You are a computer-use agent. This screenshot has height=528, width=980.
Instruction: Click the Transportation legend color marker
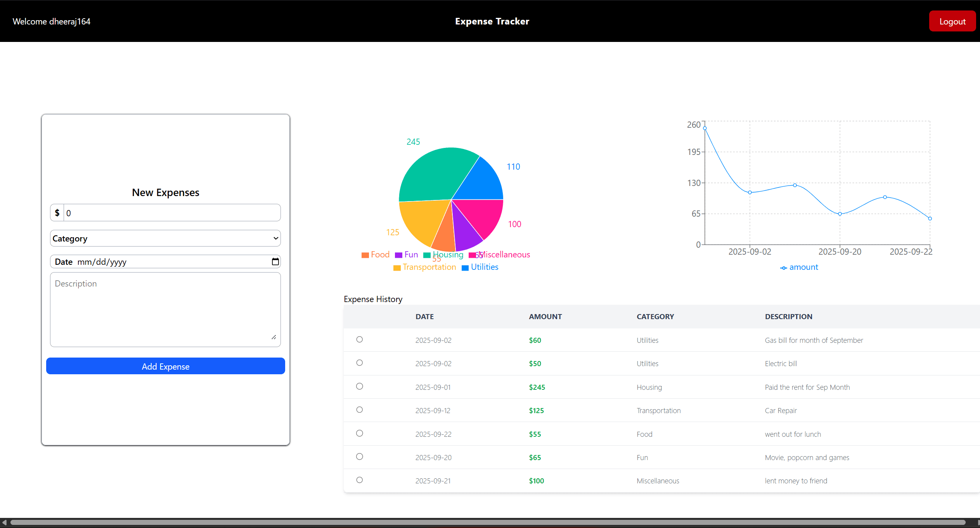397,267
